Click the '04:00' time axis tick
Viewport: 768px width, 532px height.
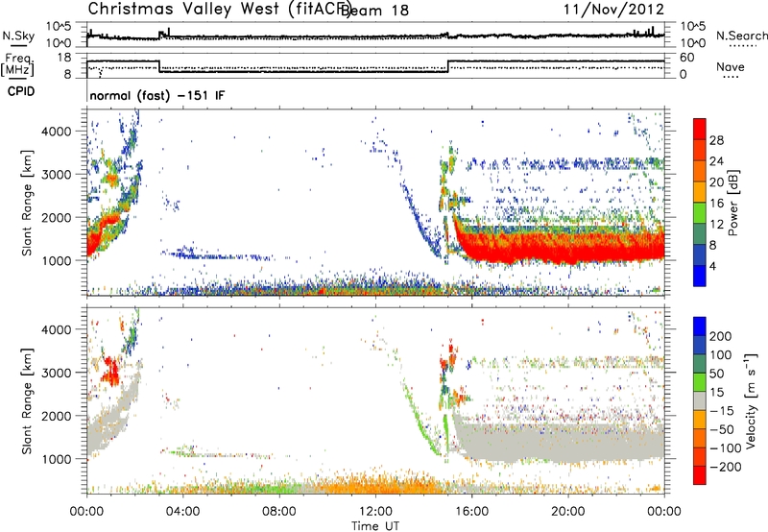tap(182, 512)
